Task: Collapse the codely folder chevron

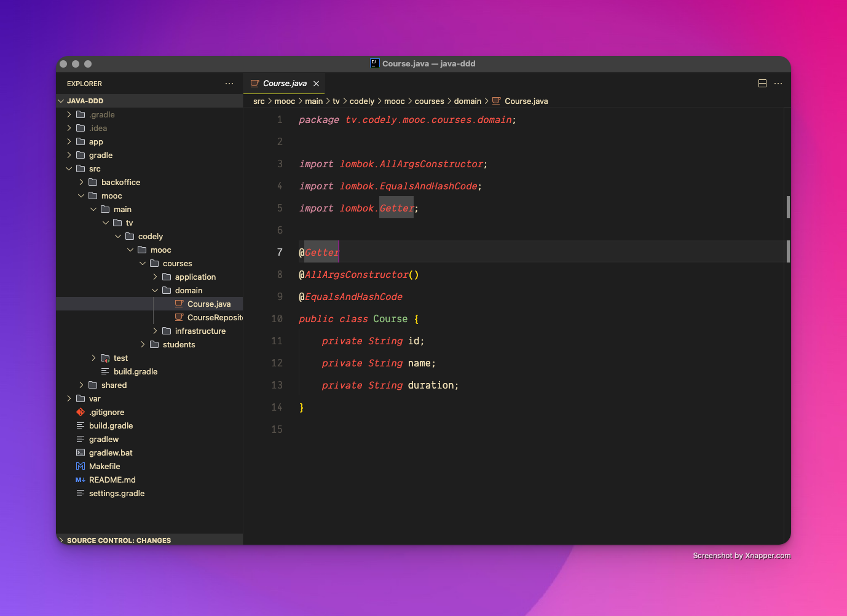Action: tap(118, 236)
